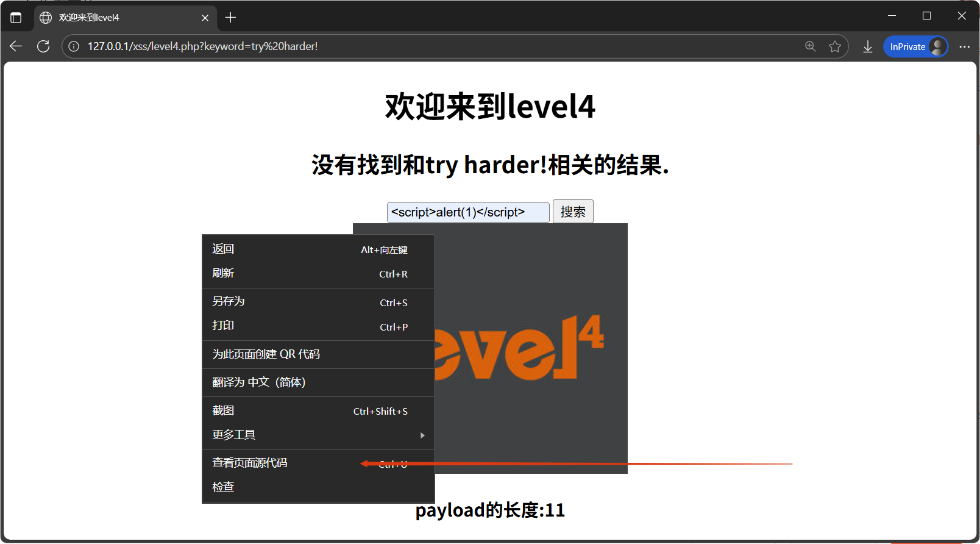Reload the page via refresh icon

(x=43, y=46)
